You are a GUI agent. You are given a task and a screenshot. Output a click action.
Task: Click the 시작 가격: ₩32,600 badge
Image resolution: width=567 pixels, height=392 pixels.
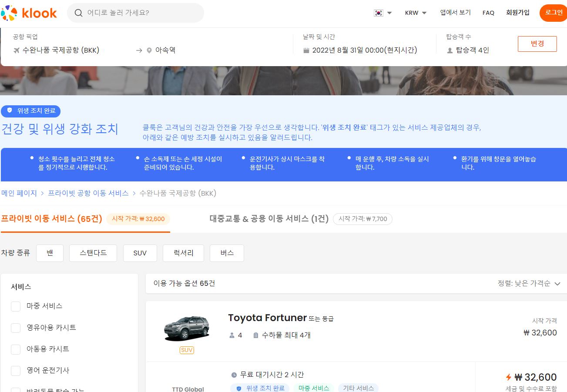(x=138, y=219)
